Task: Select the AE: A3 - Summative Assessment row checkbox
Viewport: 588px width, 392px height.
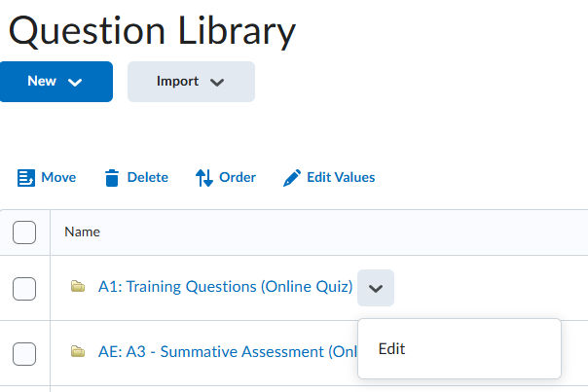Action: point(24,353)
